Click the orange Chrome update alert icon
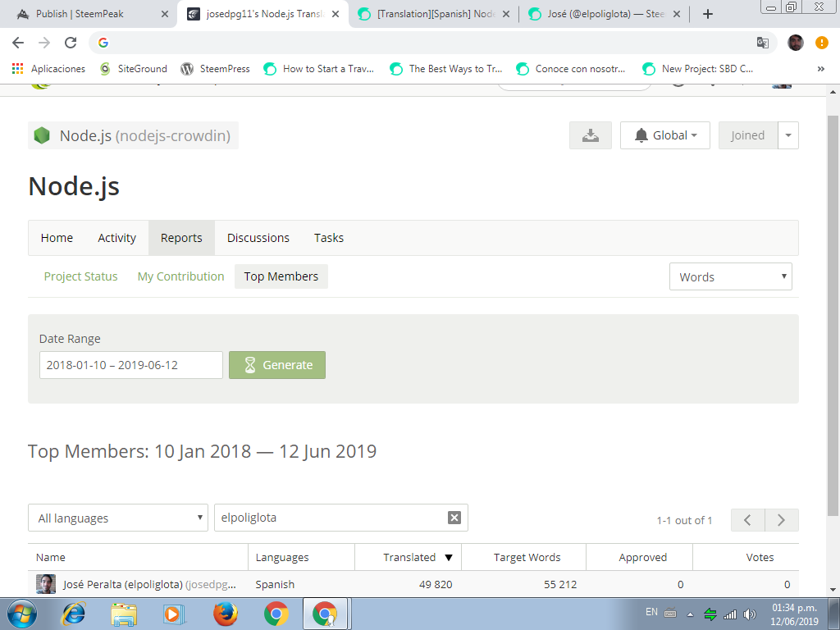Viewport: 840px width, 630px height. coord(822,43)
